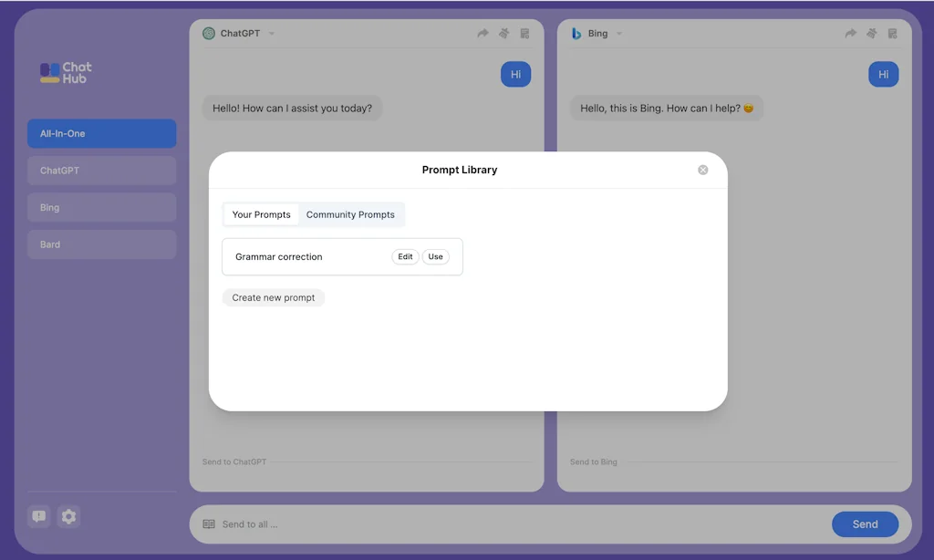Close the Prompt Library dialog
The height and width of the screenshot is (560, 934).
(x=702, y=170)
